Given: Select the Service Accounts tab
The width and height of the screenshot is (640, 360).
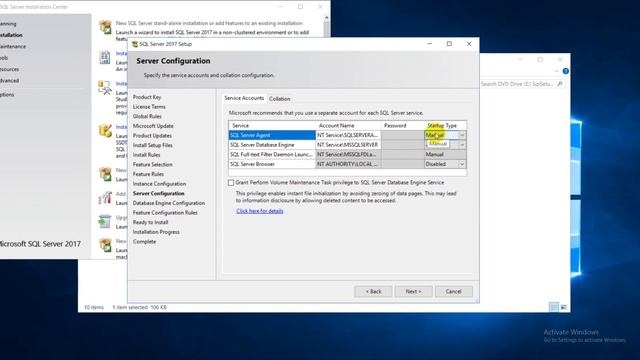Looking at the screenshot, I should [x=244, y=98].
